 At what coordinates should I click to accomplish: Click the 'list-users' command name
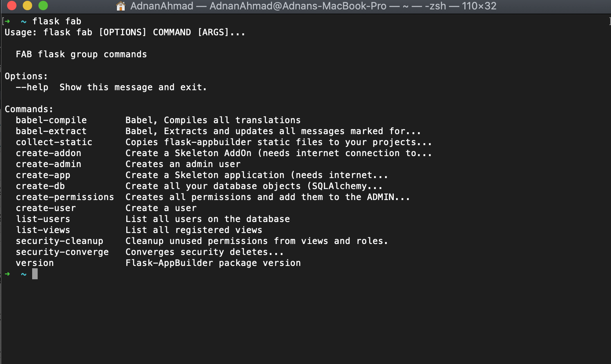[x=43, y=219]
